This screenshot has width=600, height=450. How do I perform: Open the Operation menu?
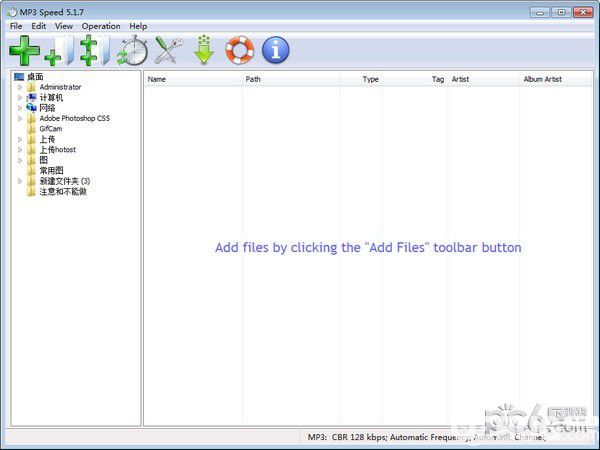[x=101, y=26]
